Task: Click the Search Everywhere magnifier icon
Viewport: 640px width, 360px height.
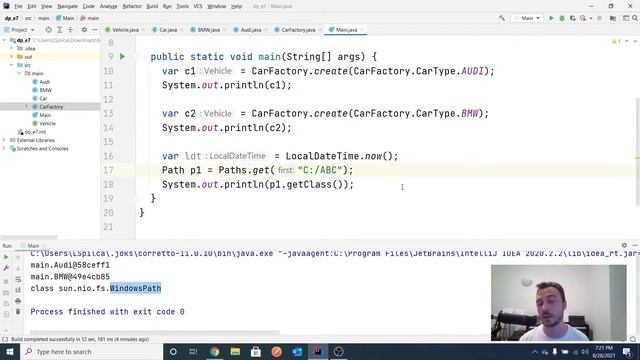Action: (635, 18)
